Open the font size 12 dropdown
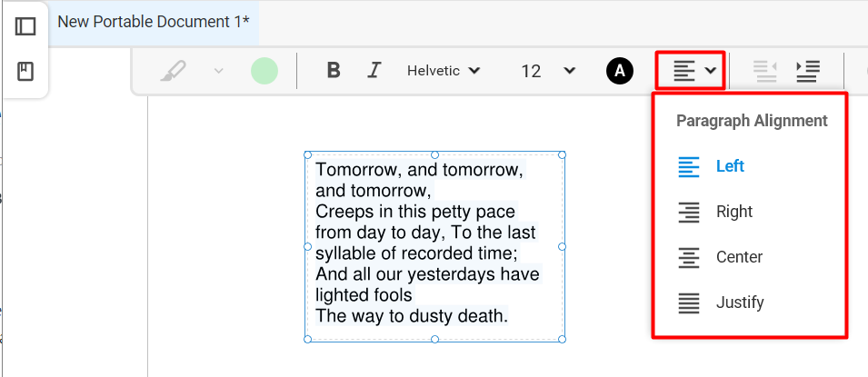 coord(548,71)
